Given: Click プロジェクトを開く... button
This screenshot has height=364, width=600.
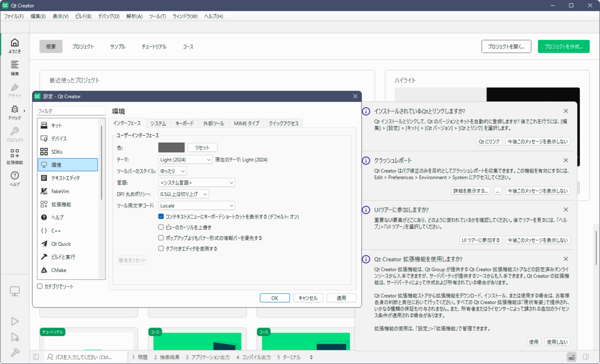Looking at the screenshot, I should point(506,46).
